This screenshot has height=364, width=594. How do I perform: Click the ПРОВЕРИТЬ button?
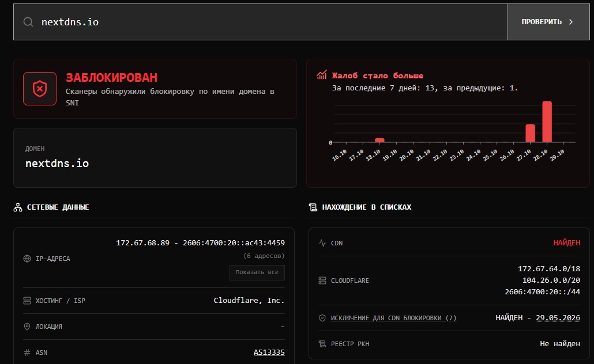point(548,22)
